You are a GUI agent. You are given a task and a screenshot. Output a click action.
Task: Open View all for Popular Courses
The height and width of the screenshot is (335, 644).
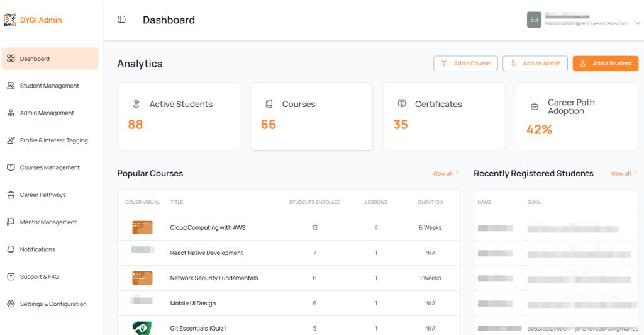click(x=445, y=173)
